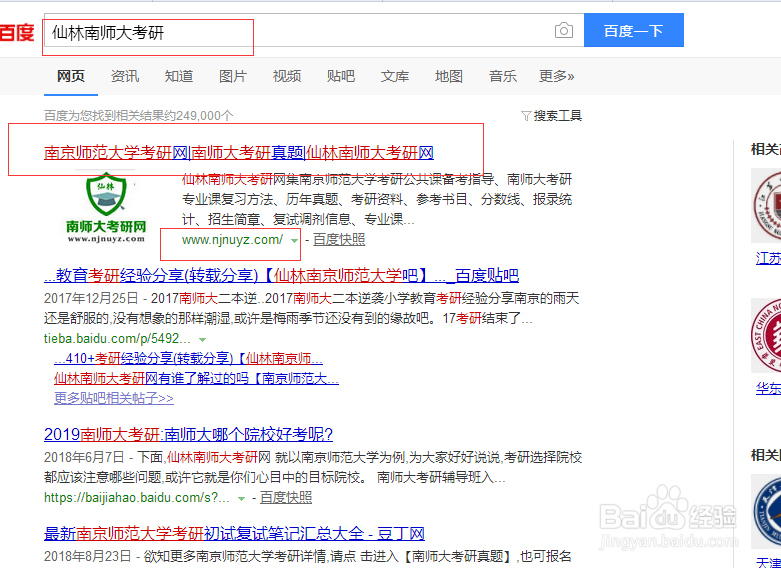Viewport: 781px width, 568px height.
Task: Click the first related university emblem thumbnail
Action: (x=766, y=205)
